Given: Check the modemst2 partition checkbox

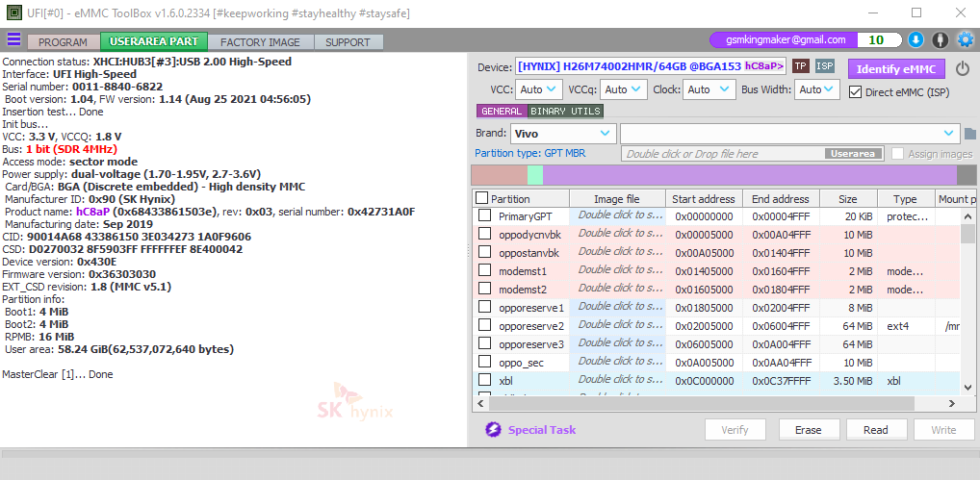Looking at the screenshot, I should (x=484, y=289).
